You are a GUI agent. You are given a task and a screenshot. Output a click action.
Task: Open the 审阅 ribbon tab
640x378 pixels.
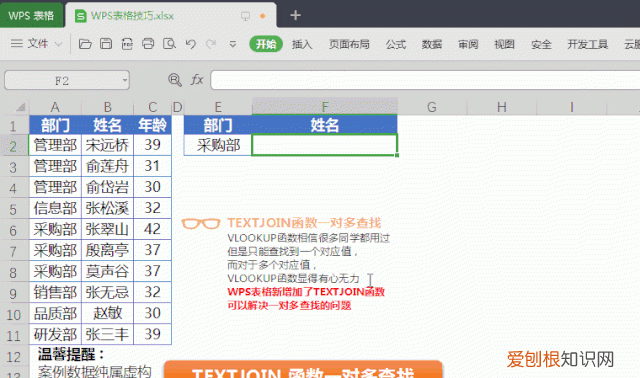(x=468, y=44)
